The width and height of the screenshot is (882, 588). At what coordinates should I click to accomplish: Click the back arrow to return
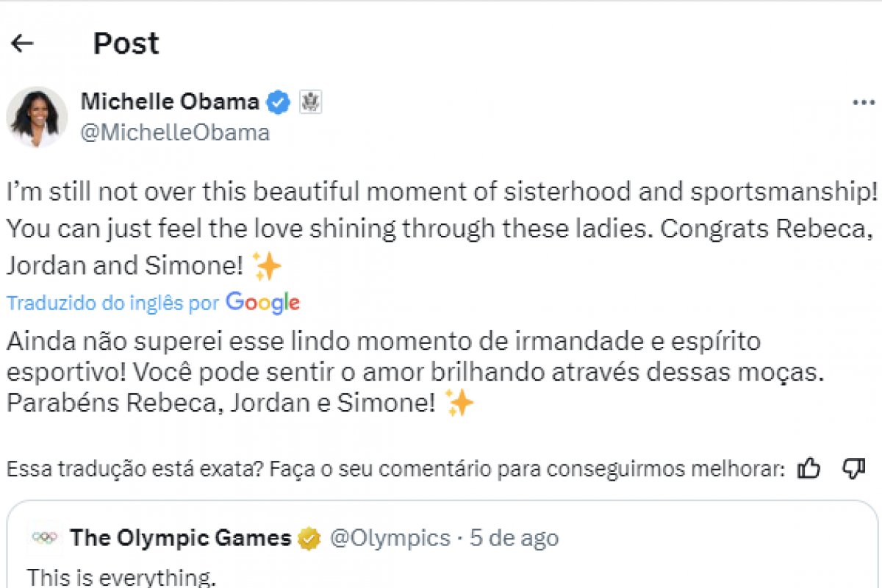(x=22, y=44)
